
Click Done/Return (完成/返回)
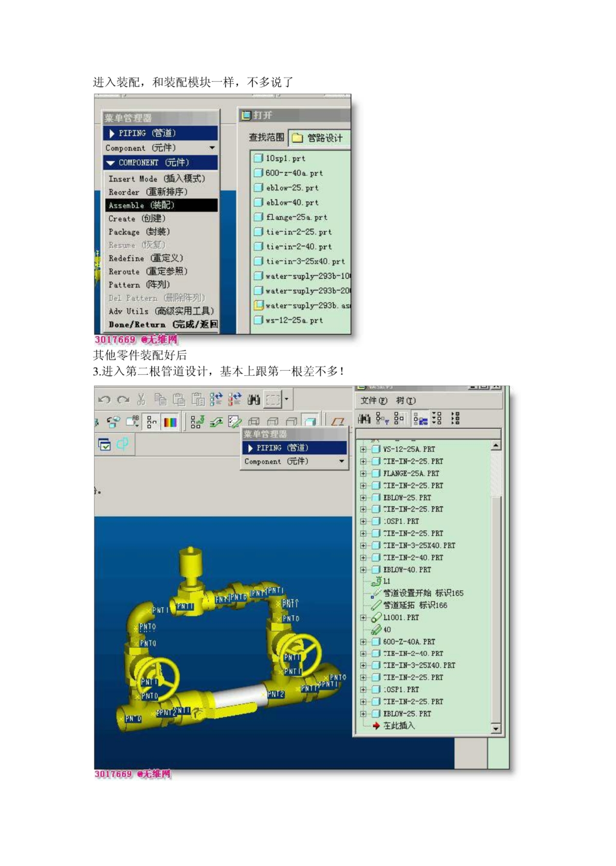pyautogui.click(x=162, y=324)
